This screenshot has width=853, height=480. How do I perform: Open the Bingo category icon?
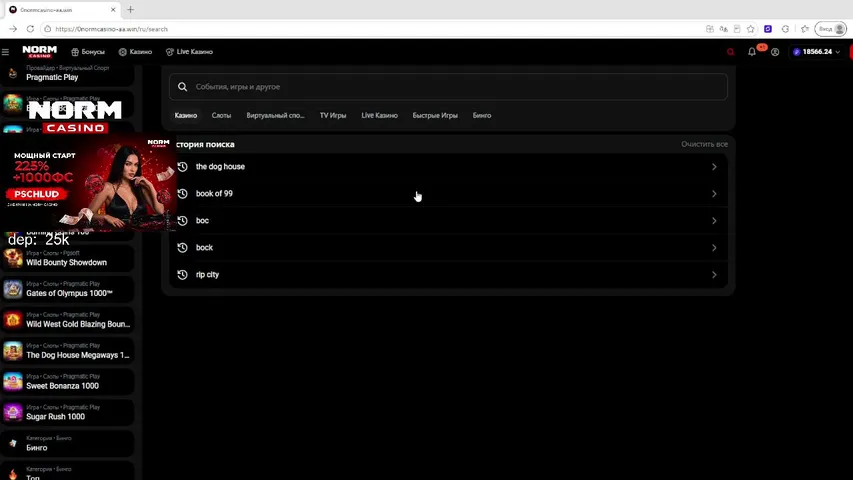coord(13,444)
